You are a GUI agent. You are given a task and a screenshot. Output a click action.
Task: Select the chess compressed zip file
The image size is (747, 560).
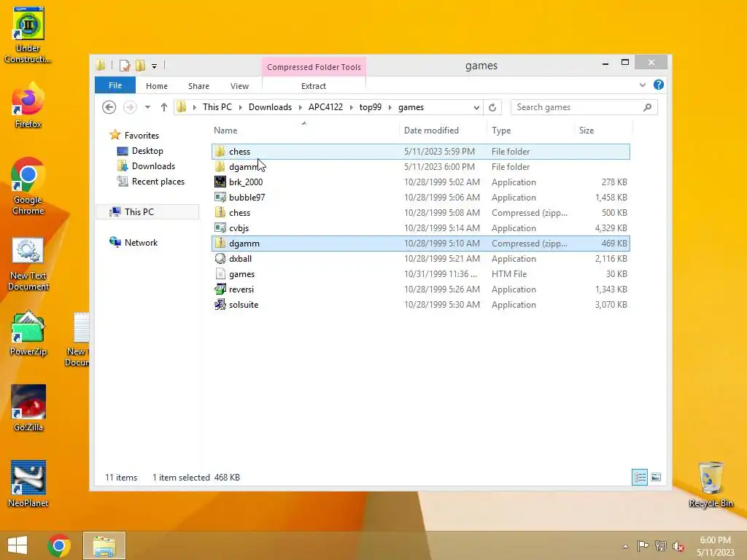click(x=420, y=212)
